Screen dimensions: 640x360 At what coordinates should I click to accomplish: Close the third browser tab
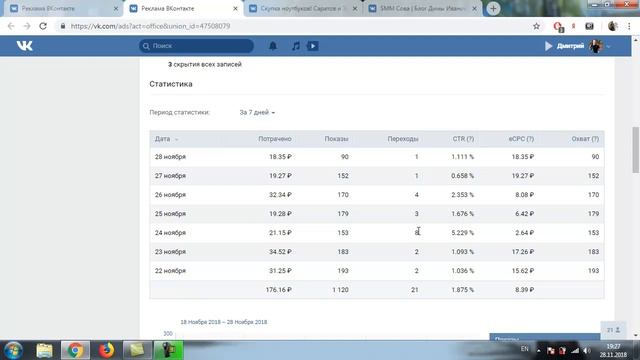(x=355, y=9)
